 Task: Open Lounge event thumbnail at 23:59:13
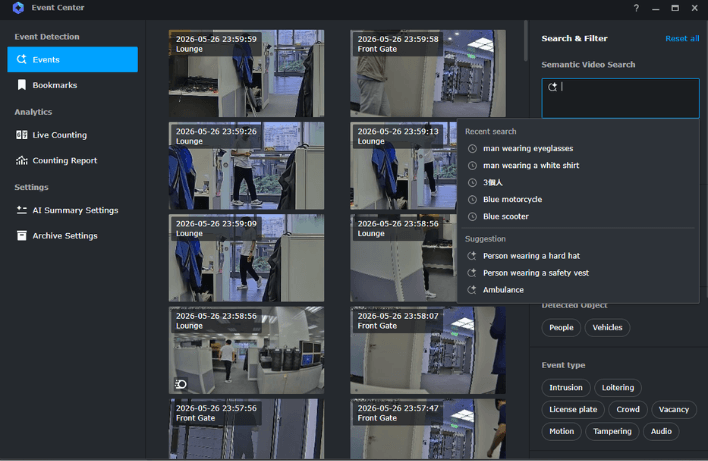pyautogui.click(x=404, y=166)
